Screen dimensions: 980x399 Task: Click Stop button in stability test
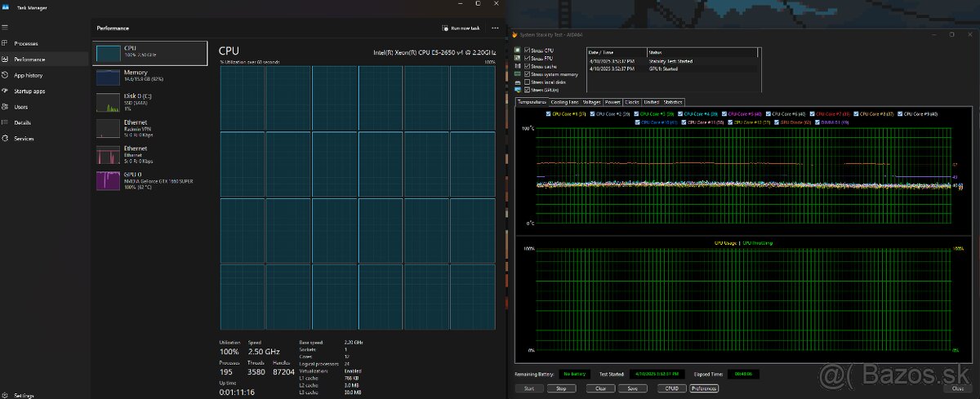(x=561, y=388)
